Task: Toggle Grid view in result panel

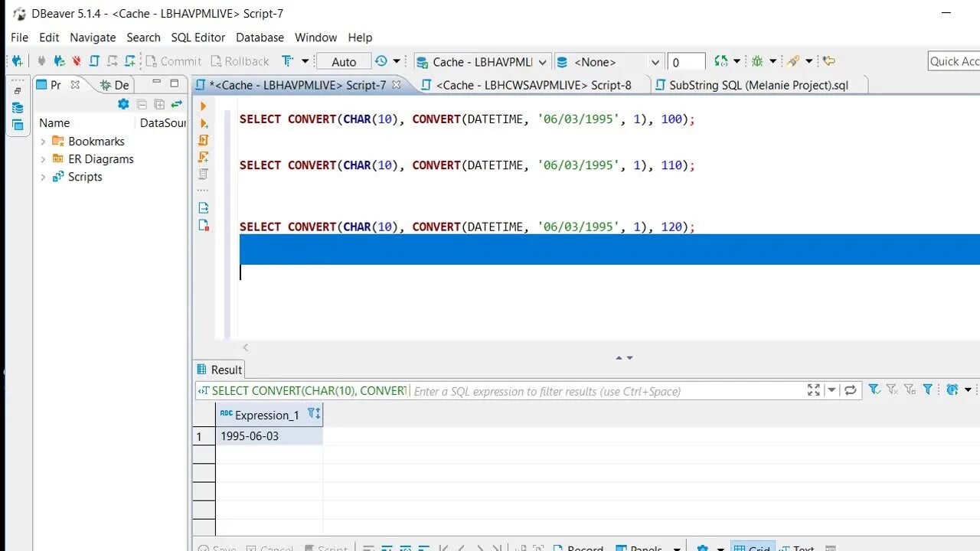Action: pos(752,546)
